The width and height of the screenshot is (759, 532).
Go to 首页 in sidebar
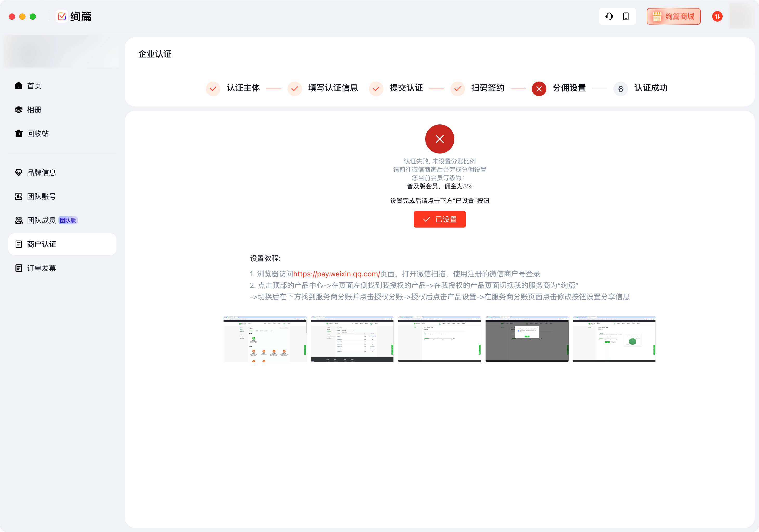(x=34, y=86)
